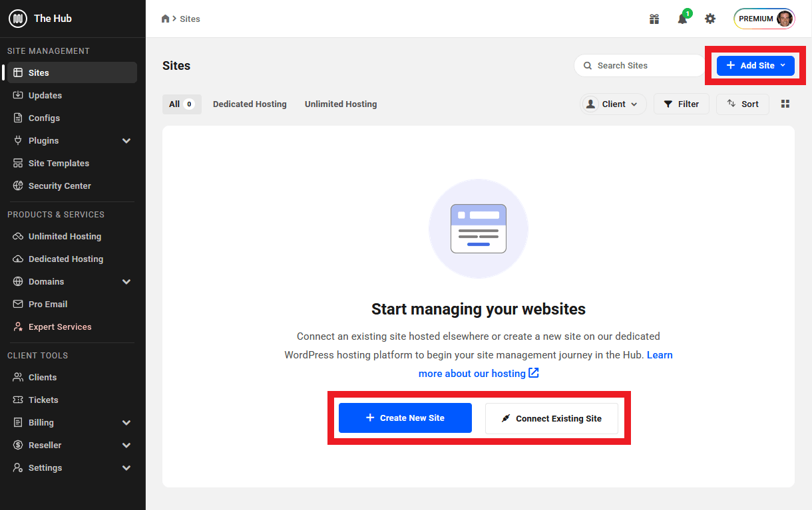Click the Tickets icon
Viewport: 812px width, 510px height.
pyautogui.click(x=18, y=400)
